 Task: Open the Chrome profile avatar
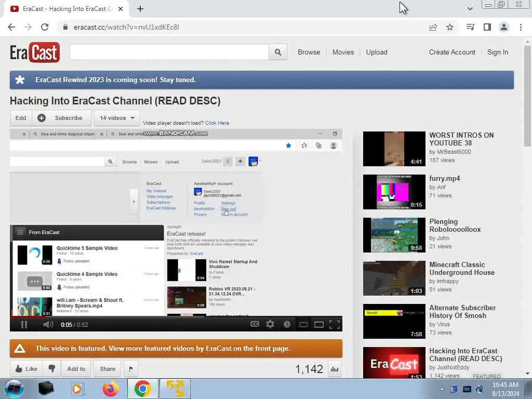pos(504,27)
